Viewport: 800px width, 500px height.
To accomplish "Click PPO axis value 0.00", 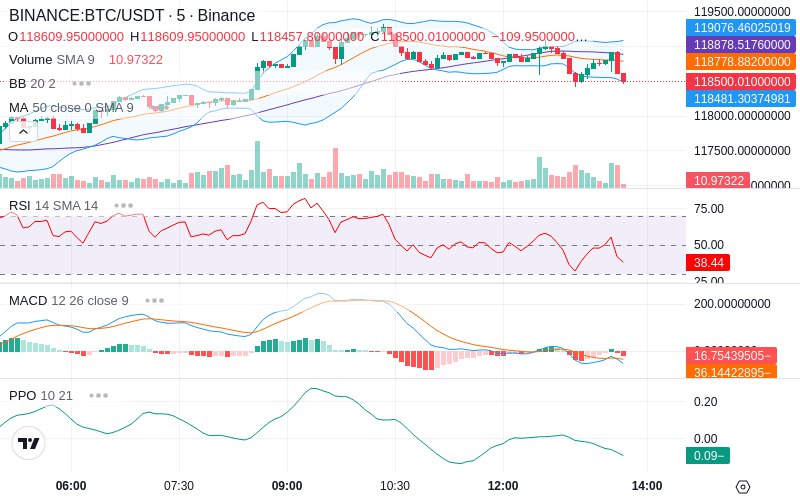I will click(706, 438).
